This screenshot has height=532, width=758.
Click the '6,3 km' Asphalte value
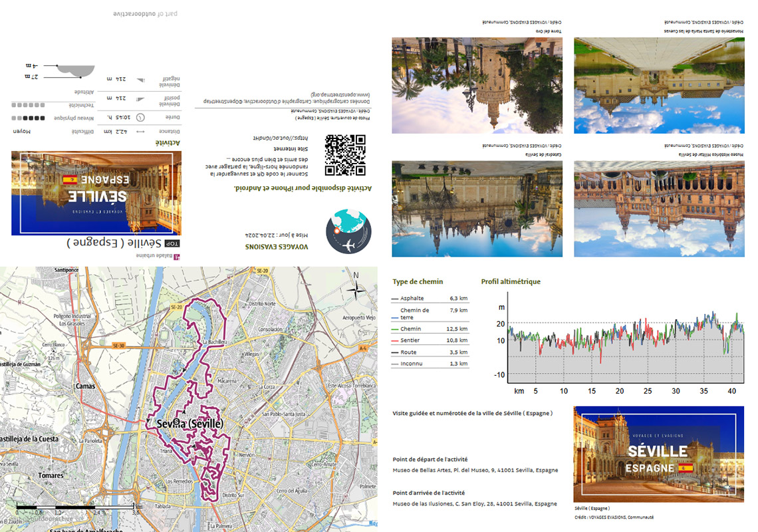pos(459,299)
